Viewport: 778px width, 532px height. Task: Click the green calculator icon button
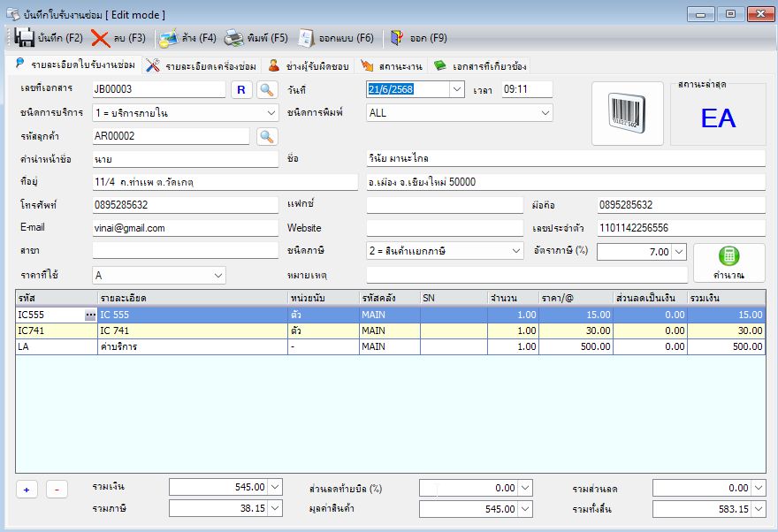728,262
